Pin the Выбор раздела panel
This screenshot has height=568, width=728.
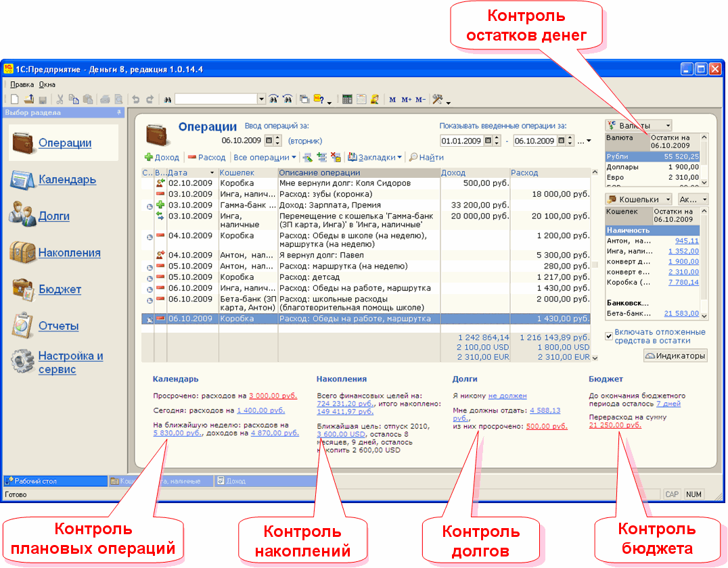(x=119, y=112)
